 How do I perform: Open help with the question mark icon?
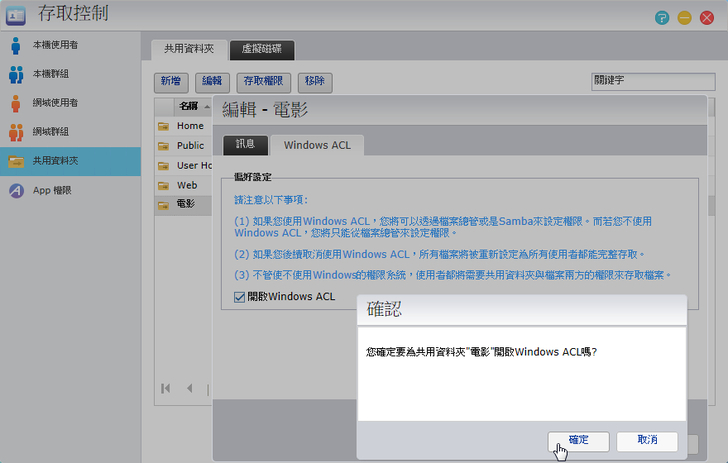tap(662, 18)
